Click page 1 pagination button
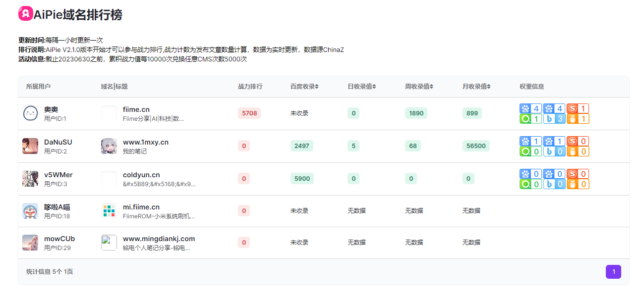 click(613, 272)
